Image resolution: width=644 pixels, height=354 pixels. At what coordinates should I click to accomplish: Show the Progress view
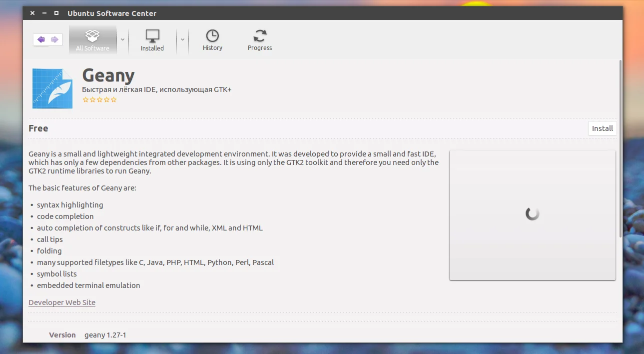tap(260, 40)
